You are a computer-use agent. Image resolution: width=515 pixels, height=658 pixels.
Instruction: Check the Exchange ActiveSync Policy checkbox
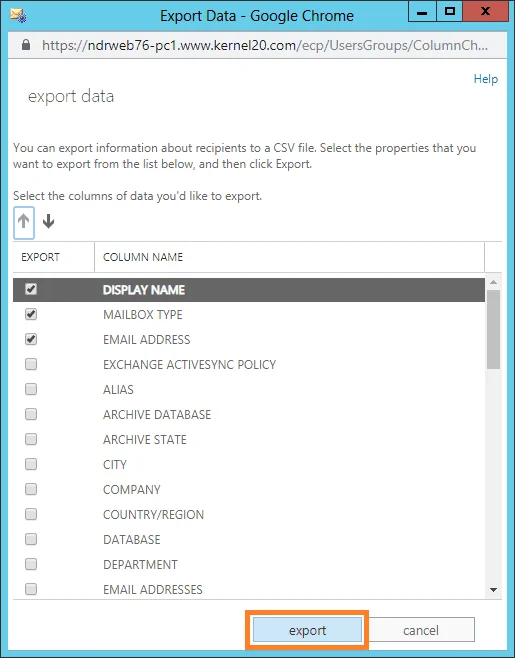[x=31, y=364]
